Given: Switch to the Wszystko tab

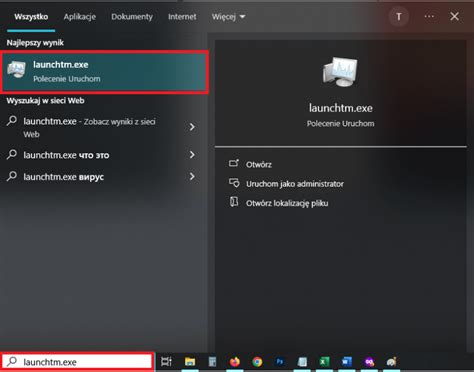Looking at the screenshot, I should pyautogui.click(x=31, y=17).
